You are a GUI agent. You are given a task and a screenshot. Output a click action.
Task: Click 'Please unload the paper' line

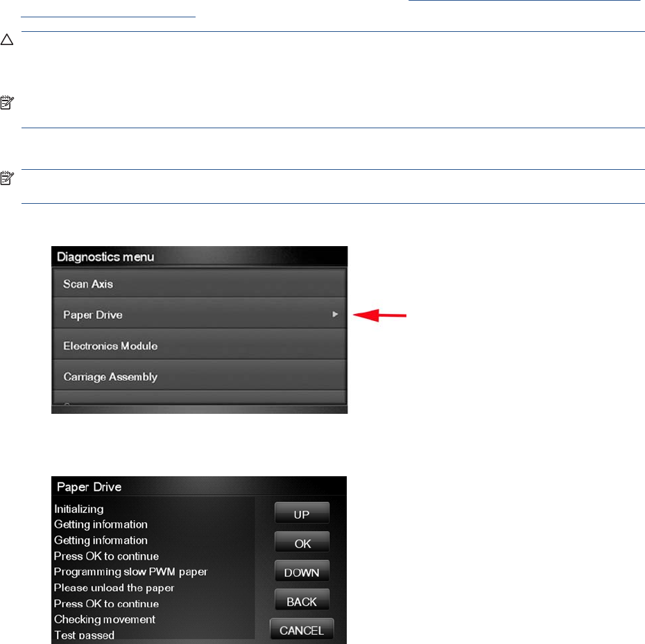coord(114,588)
